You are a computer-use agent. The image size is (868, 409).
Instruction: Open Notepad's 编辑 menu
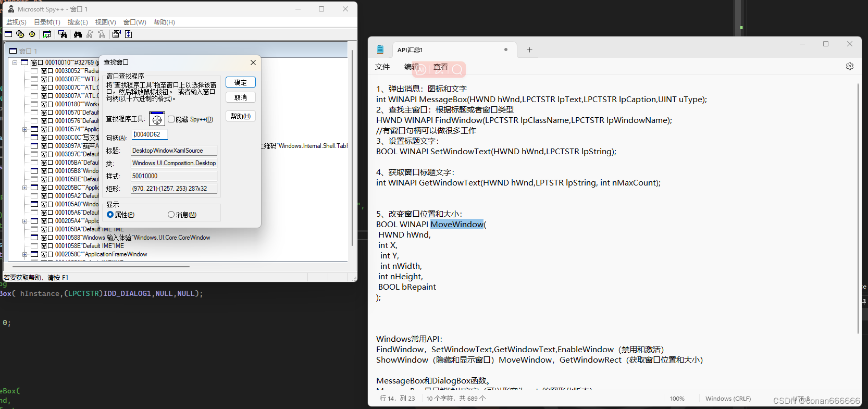click(x=412, y=67)
